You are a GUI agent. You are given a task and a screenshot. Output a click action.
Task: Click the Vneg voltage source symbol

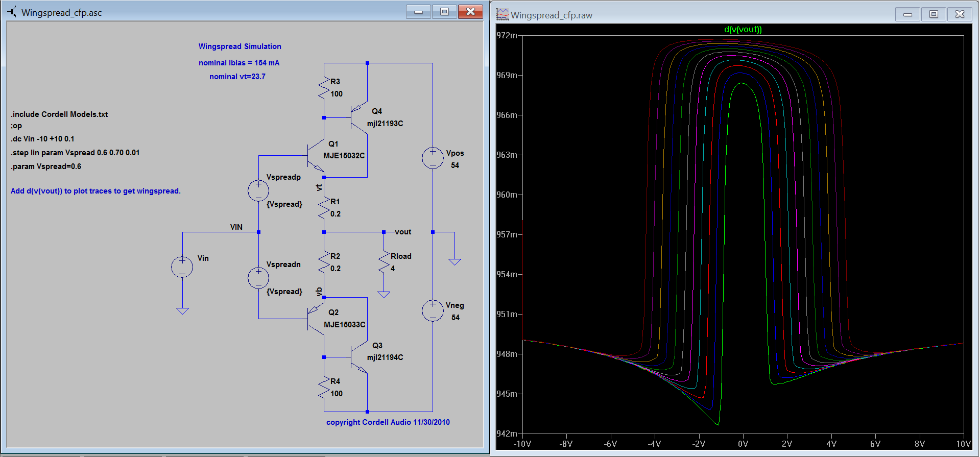(x=433, y=311)
